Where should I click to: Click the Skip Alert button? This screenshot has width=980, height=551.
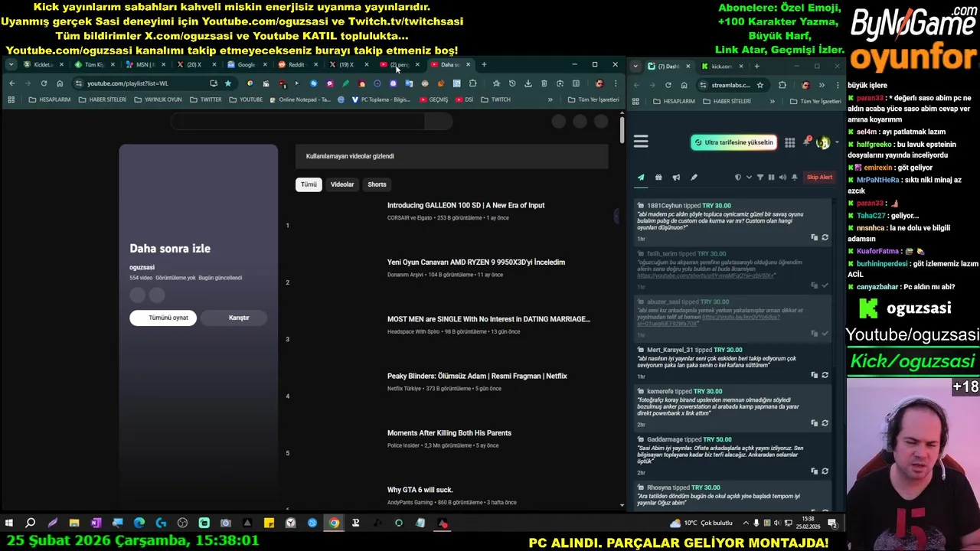(x=819, y=178)
